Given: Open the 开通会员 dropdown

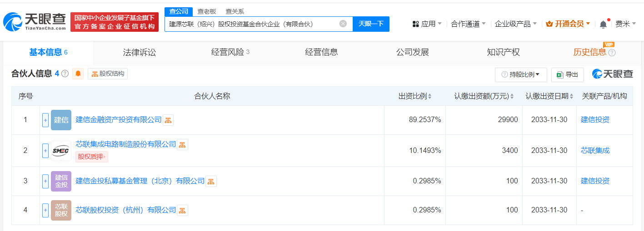Looking at the screenshot, I should click(x=568, y=24).
